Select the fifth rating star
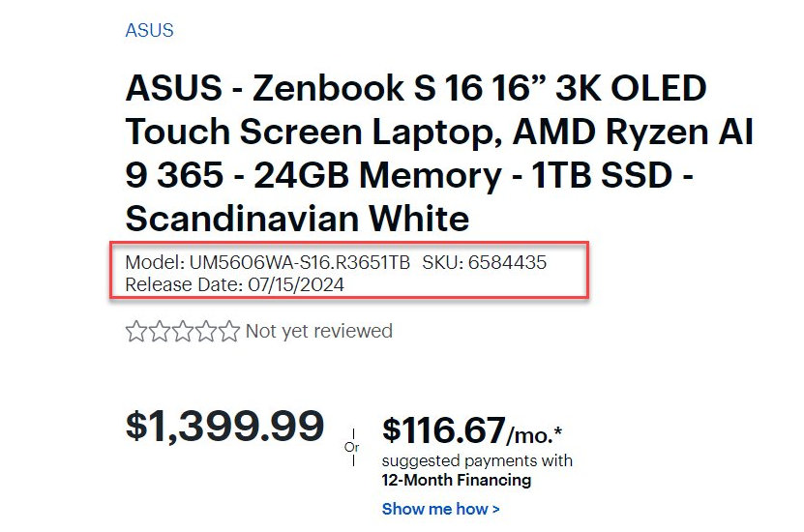 229,332
